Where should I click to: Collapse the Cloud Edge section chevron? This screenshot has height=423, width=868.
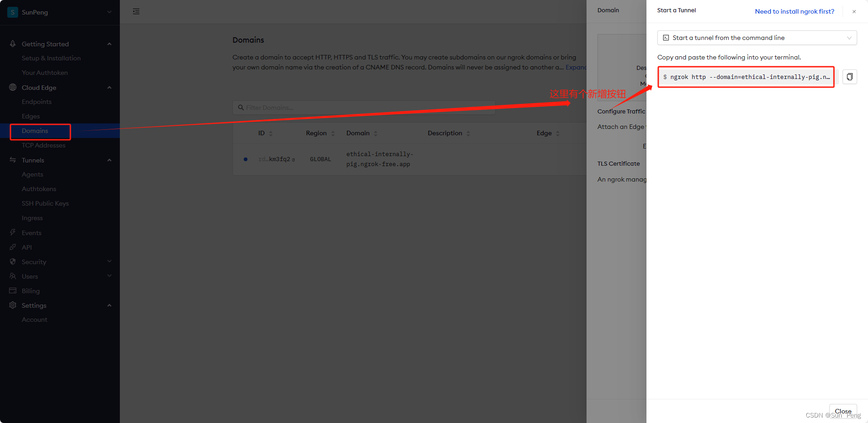[x=109, y=88]
